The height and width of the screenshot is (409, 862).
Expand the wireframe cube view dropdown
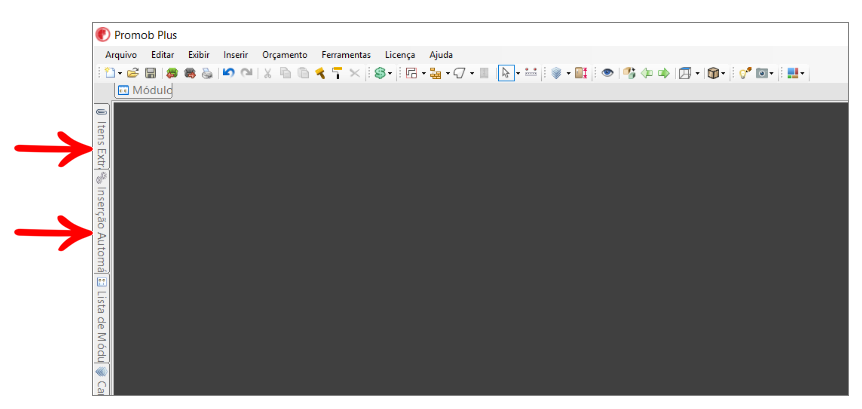[698, 73]
